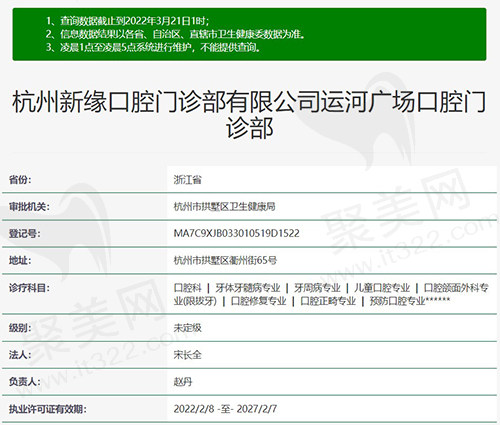Click 口腔科 in the 诊疗科目 row
Screen dimensions: 500x425
(x=187, y=288)
